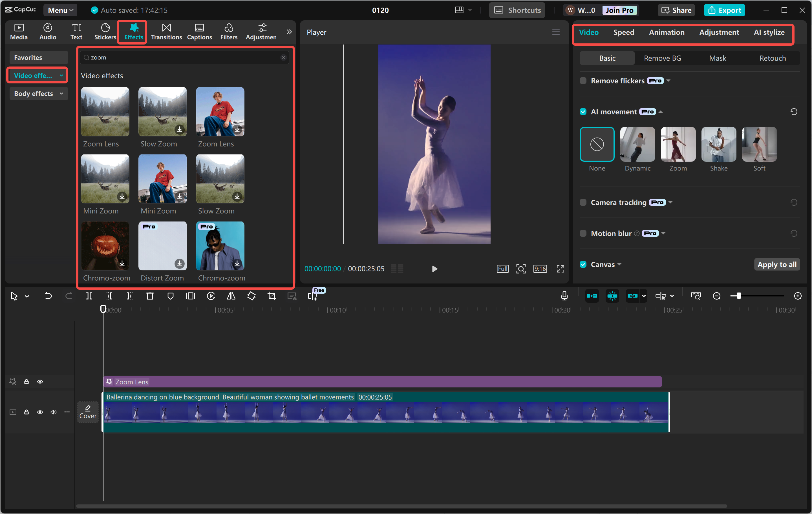The image size is (812, 514).
Task: Open the Remove BG tab
Action: (x=662, y=58)
